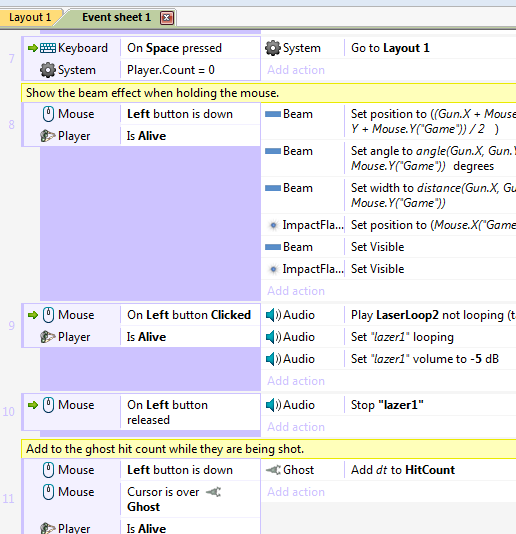Click trigger arrow on Keyboard Space event

(33, 48)
